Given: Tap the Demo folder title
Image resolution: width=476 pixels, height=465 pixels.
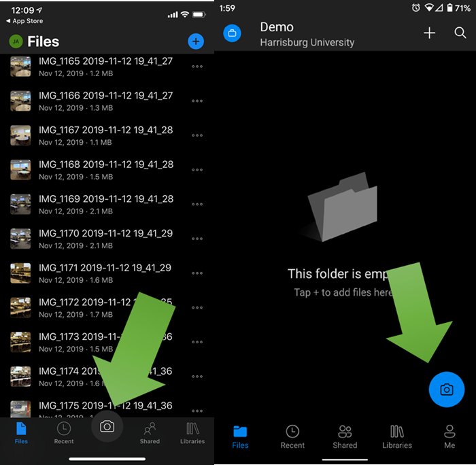Looking at the screenshot, I should tap(277, 27).
